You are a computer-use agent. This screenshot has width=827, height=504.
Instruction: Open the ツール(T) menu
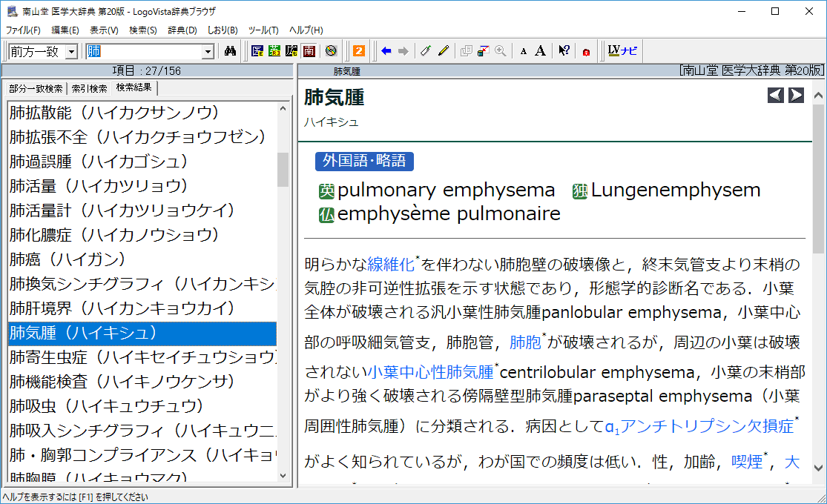(x=263, y=30)
